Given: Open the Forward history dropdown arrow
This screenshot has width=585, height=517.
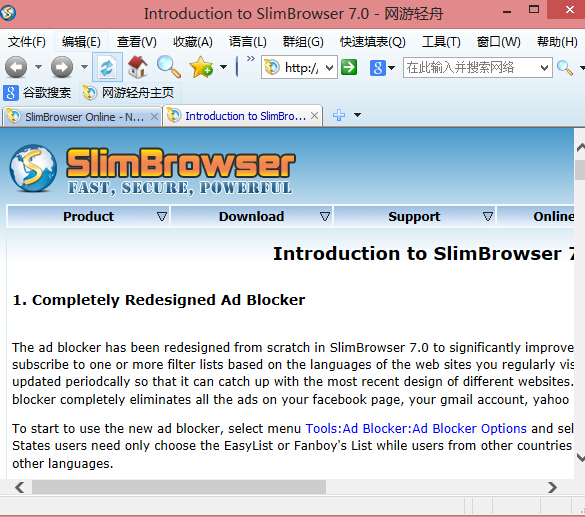Looking at the screenshot, I should tap(84, 68).
